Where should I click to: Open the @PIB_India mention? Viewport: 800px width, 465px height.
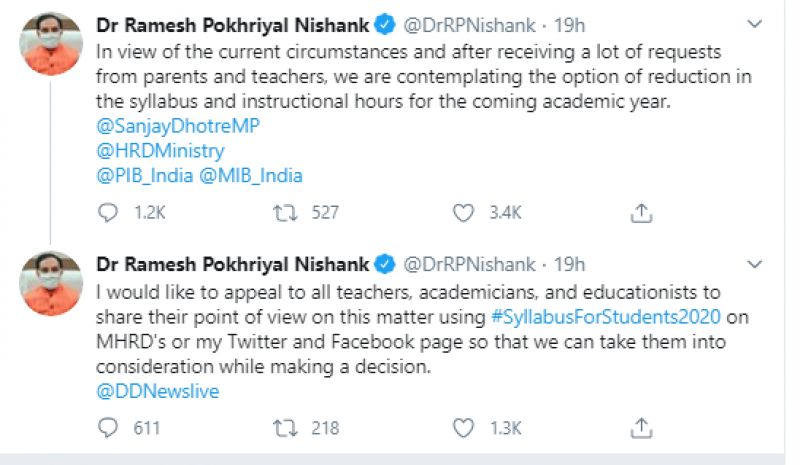pyautogui.click(x=143, y=176)
